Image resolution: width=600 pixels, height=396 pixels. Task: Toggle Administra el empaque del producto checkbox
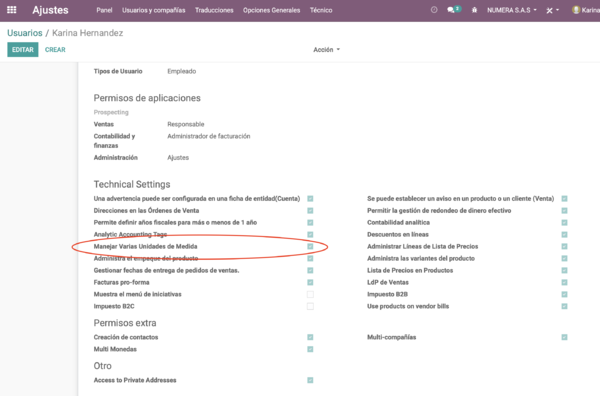pos(310,259)
